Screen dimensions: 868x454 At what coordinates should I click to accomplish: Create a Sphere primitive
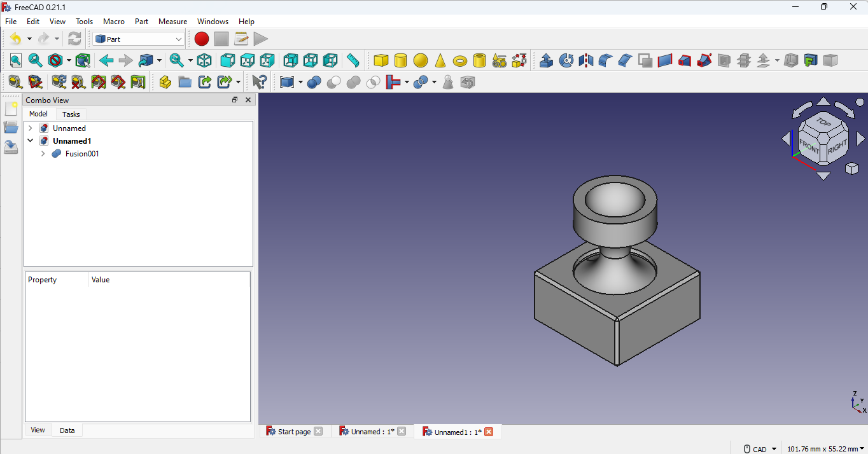[420, 60]
